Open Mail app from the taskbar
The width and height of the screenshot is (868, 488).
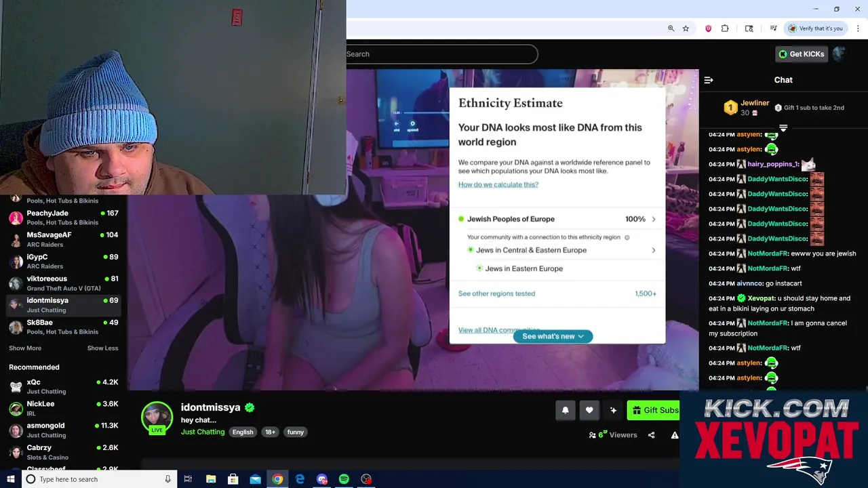point(255,479)
